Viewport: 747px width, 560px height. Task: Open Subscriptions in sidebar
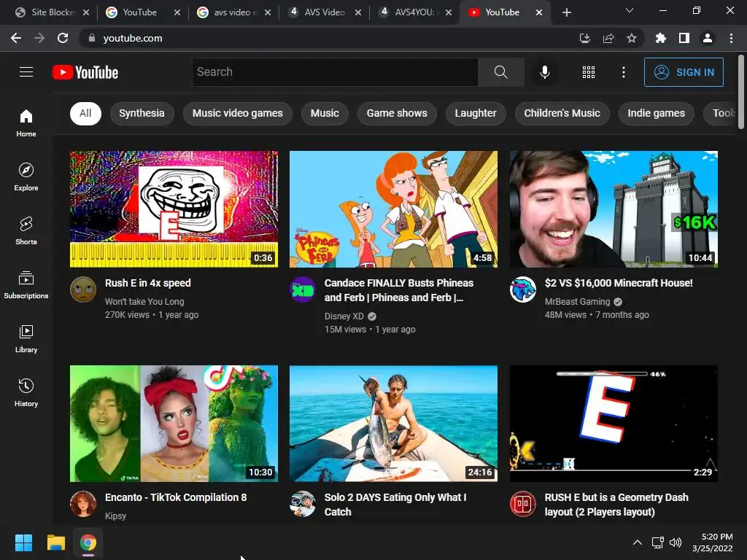pos(26,285)
